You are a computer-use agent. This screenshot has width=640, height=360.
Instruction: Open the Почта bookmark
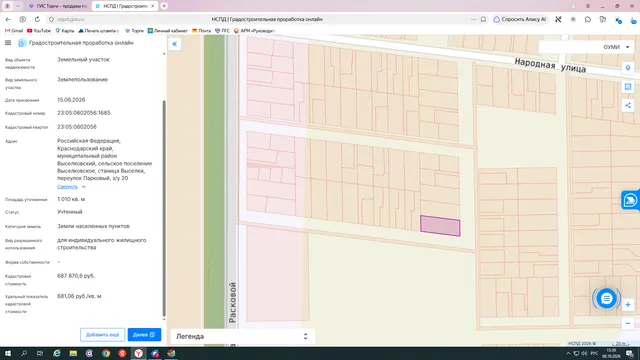pos(201,31)
